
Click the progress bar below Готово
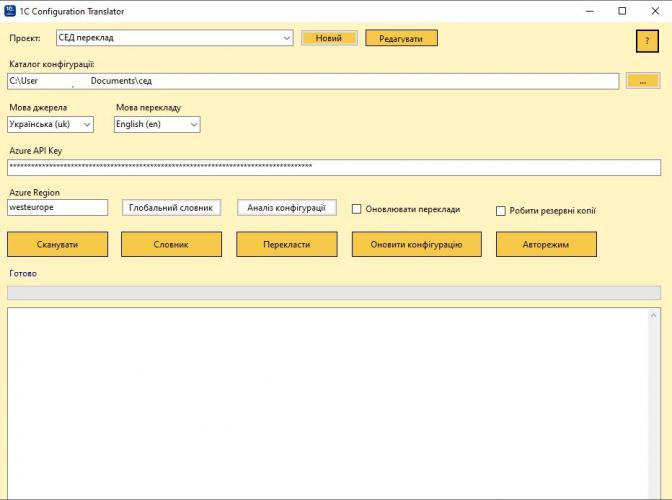point(334,293)
